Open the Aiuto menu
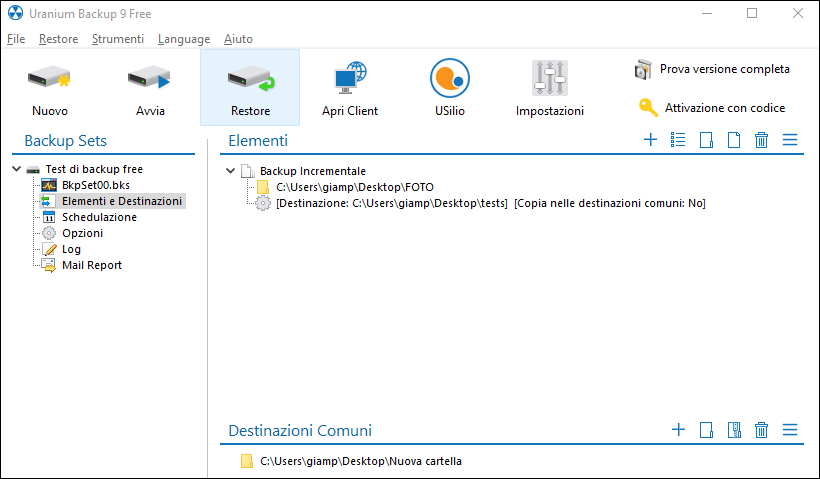 [x=238, y=39]
